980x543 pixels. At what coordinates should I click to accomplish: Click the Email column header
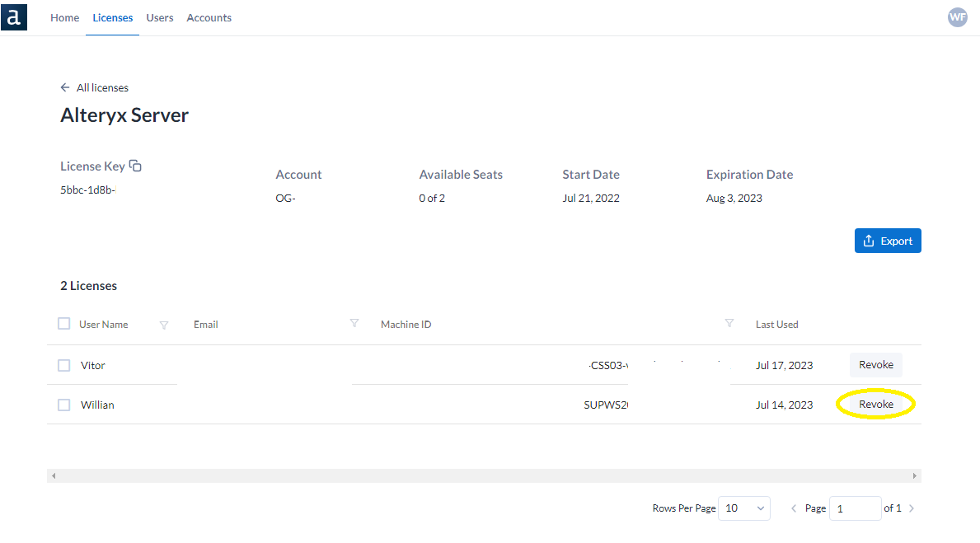click(205, 325)
